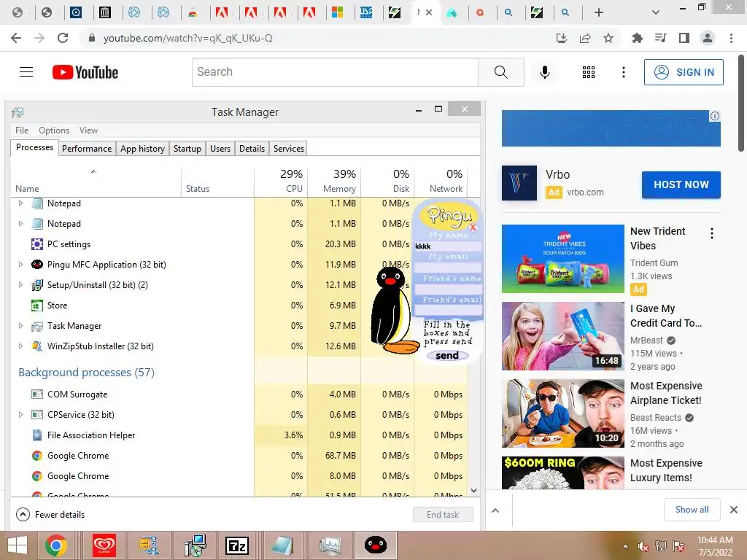Reload the page with refresh icon
Screen dimensions: 747x560
coord(63,38)
